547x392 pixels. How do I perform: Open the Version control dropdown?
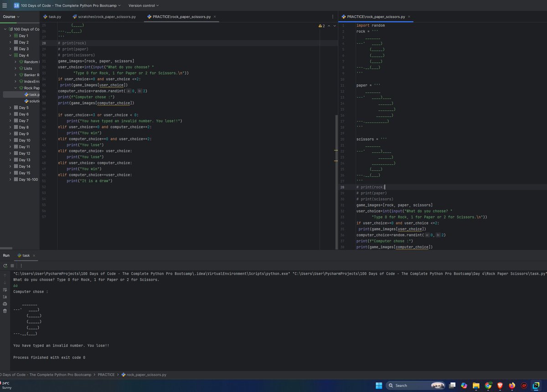(x=144, y=5)
